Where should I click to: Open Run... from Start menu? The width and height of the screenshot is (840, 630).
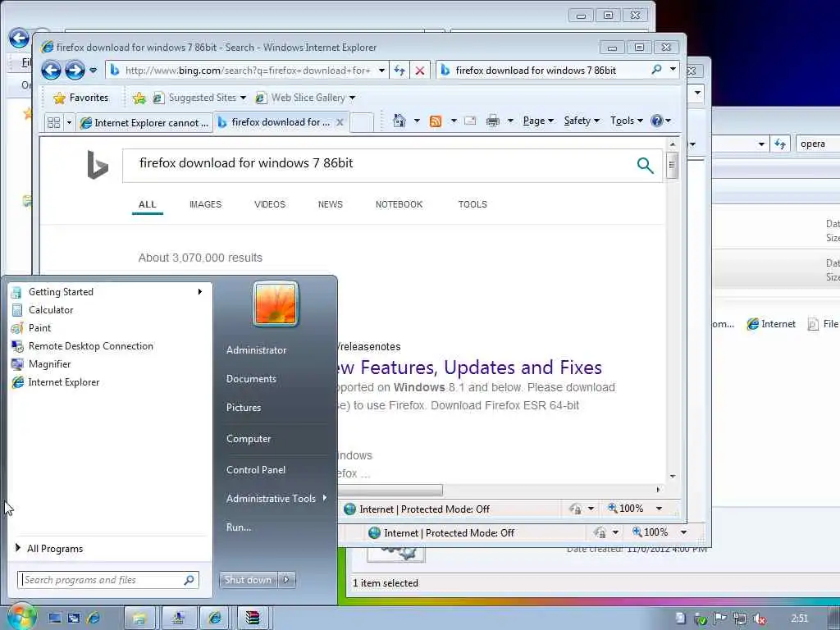(x=239, y=527)
